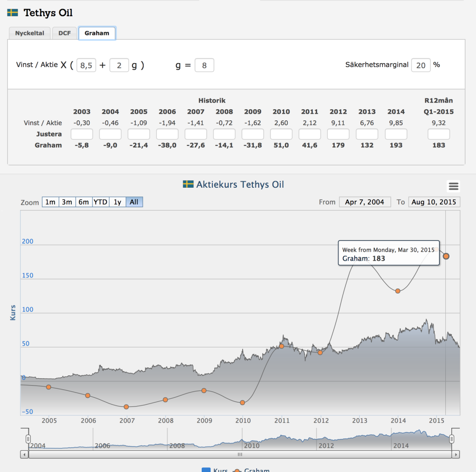Click left arrow of navigator scrollbar
Viewport: 476px width, 472px height.
(x=24, y=454)
